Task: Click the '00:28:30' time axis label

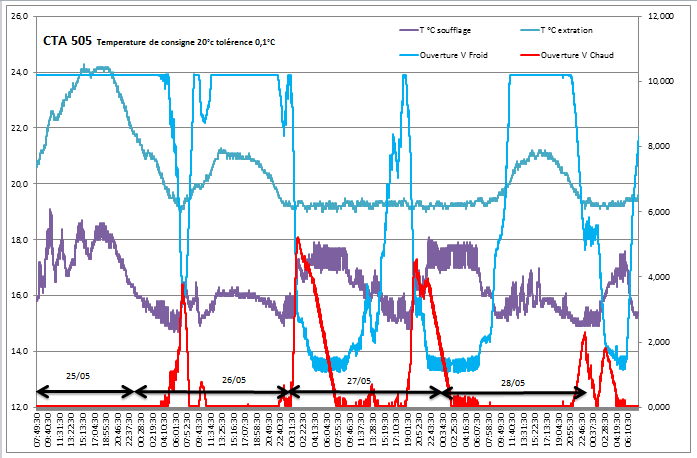Action: 141,430
